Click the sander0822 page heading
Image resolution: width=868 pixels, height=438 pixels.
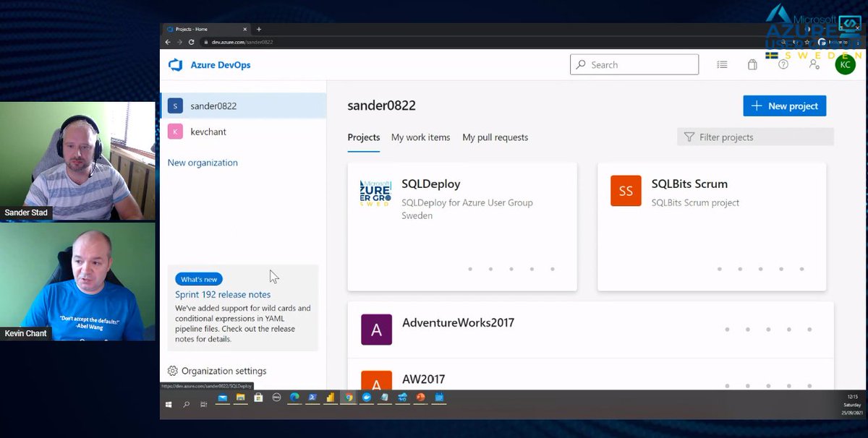(x=381, y=106)
